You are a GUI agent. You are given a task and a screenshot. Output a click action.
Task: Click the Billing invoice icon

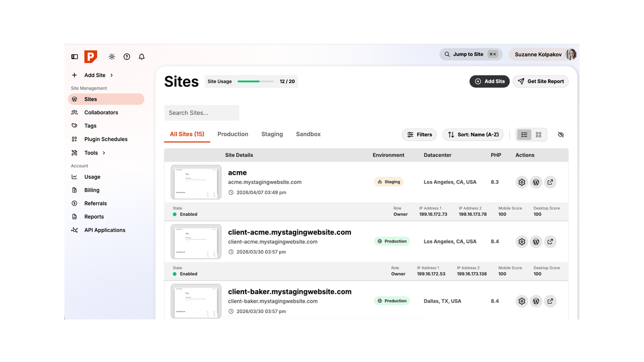click(75, 190)
